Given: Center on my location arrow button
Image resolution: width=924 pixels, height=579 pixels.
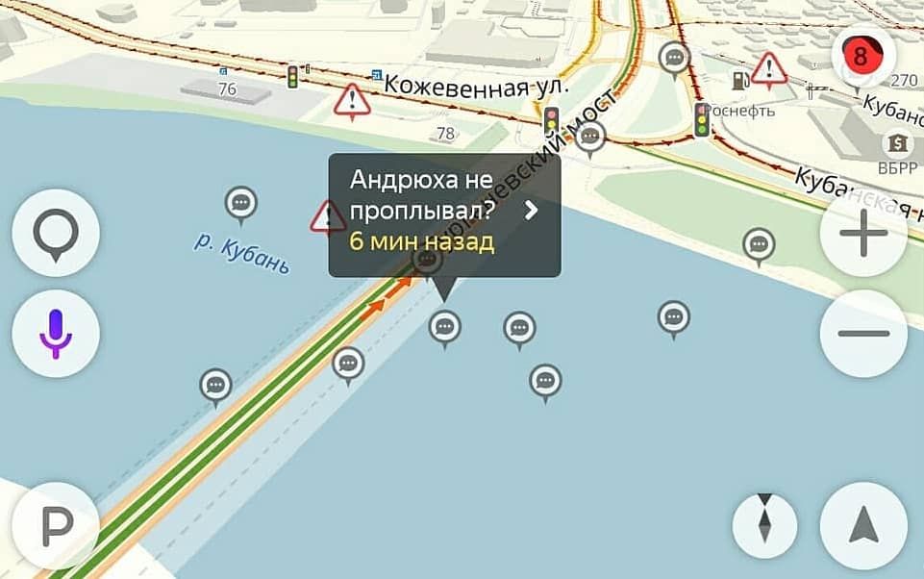Looking at the screenshot, I should 863,526.
